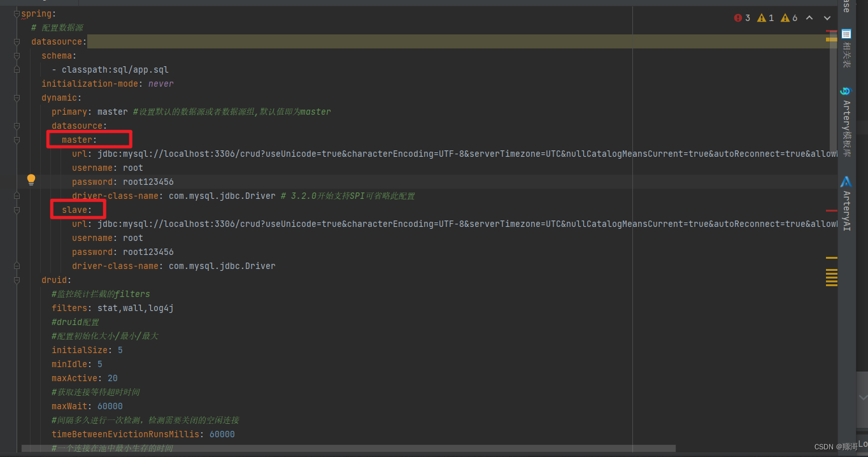Click the 'slave:' key text
The width and height of the screenshot is (868, 457).
77,210
